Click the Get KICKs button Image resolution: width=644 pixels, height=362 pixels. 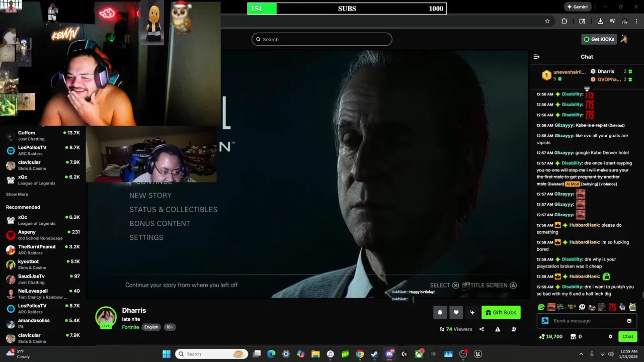pyautogui.click(x=599, y=39)
